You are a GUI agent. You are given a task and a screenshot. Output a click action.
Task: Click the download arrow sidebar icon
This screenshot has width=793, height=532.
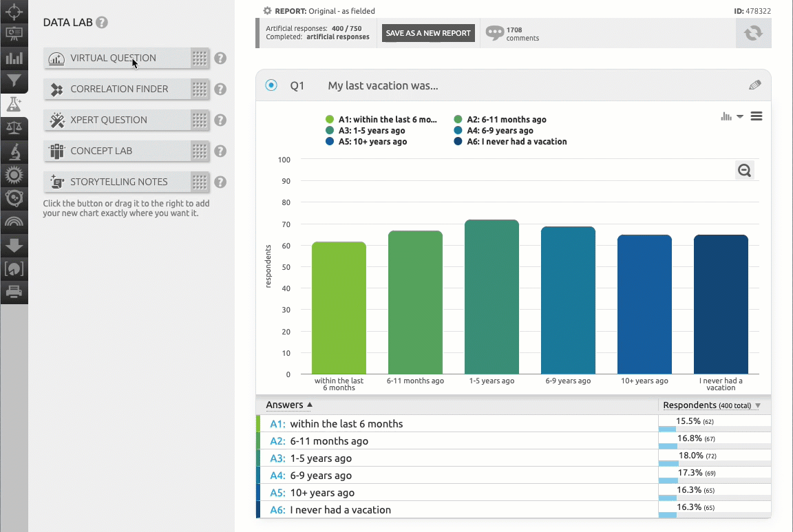coord(14,246)
